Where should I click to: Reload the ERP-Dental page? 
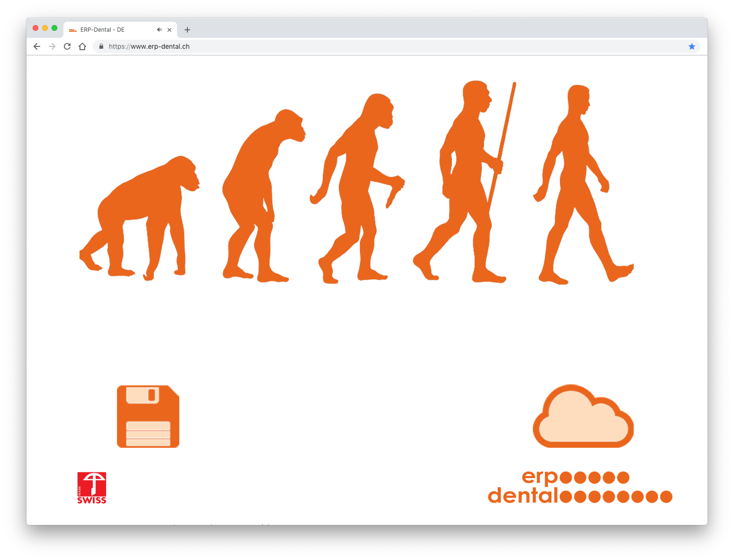pyautogui.click(x=67, y=46)
